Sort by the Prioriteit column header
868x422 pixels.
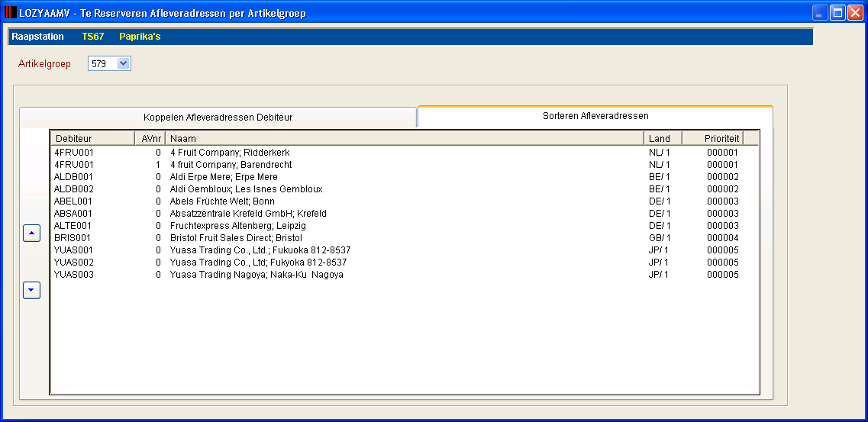[x=712, y=138]
